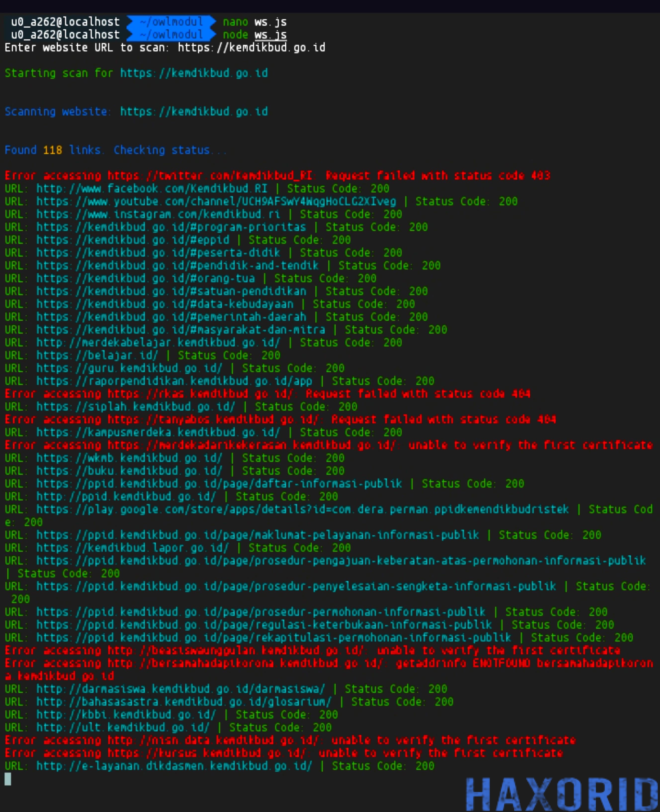The image size is (660, 812).
Task: Open the prosedur-permohonan-informasi-publik URL
Action: pos(261,613)
